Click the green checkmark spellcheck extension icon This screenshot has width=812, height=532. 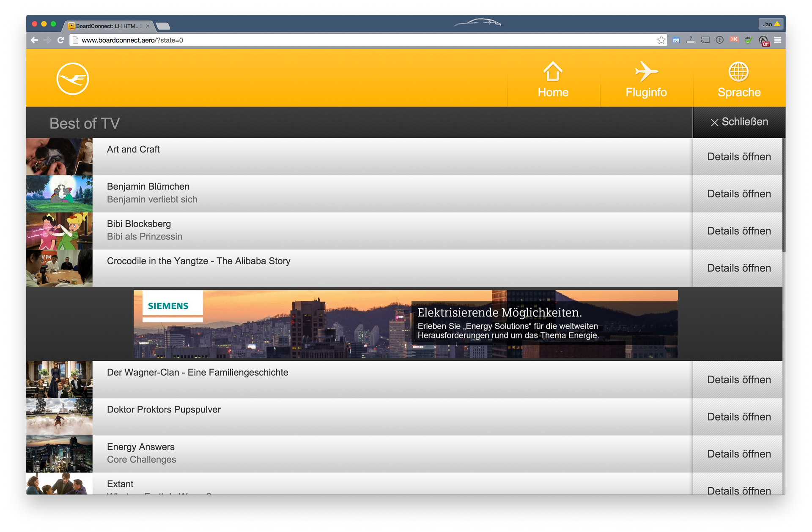tap(749, 40)
